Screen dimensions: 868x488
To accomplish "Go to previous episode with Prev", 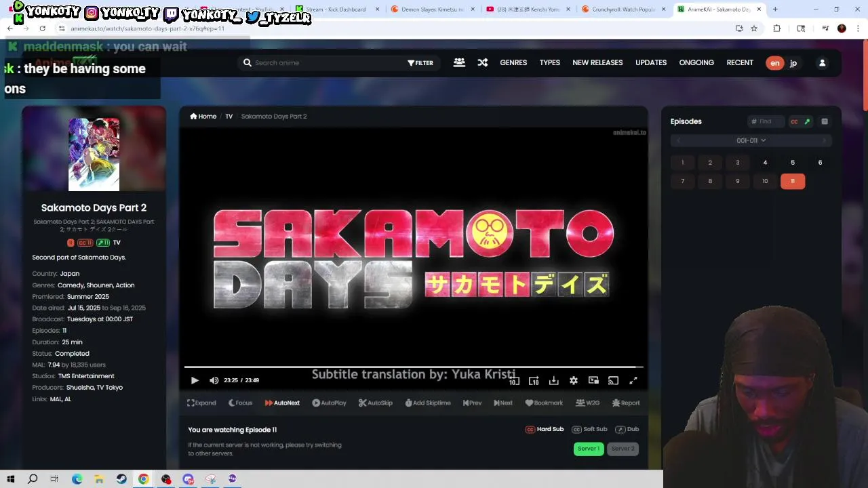I will click(472, 403).
